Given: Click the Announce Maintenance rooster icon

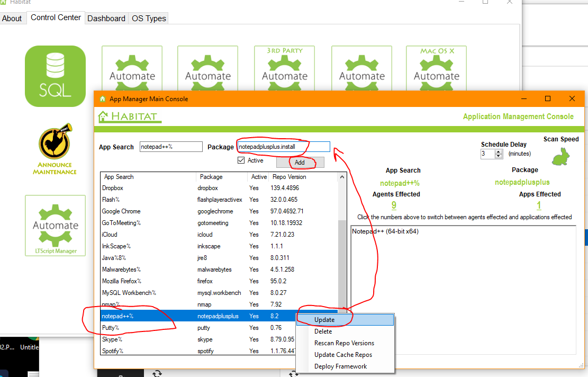Looking at the screenshot, I should point(55,145).
